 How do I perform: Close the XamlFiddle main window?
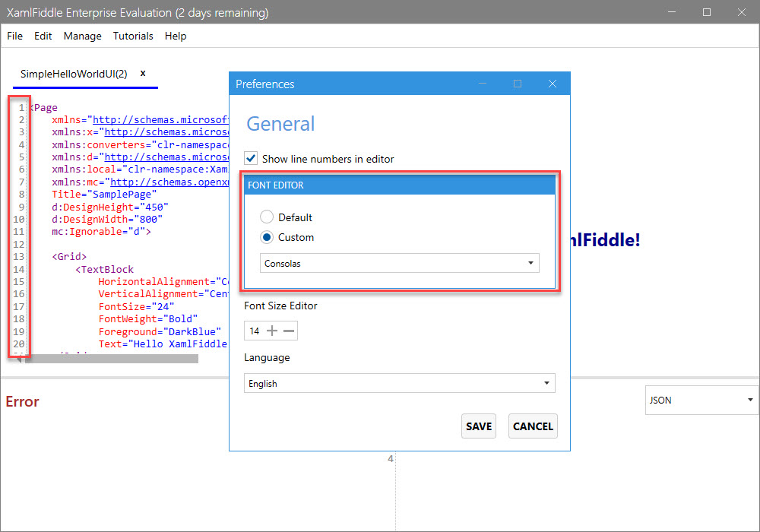[x=742, y=12]
